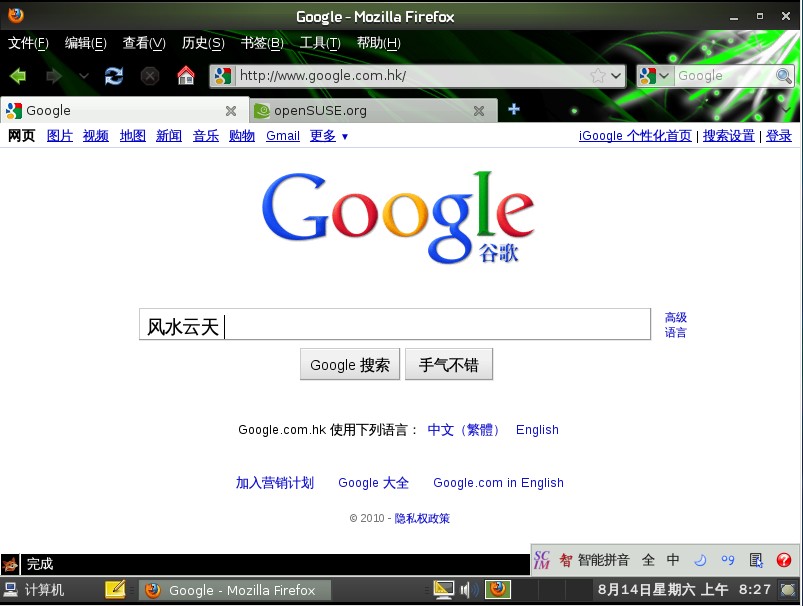This screenshot has width=803, height=606.
Task: Go to the home page
Action: coord(185,76)
